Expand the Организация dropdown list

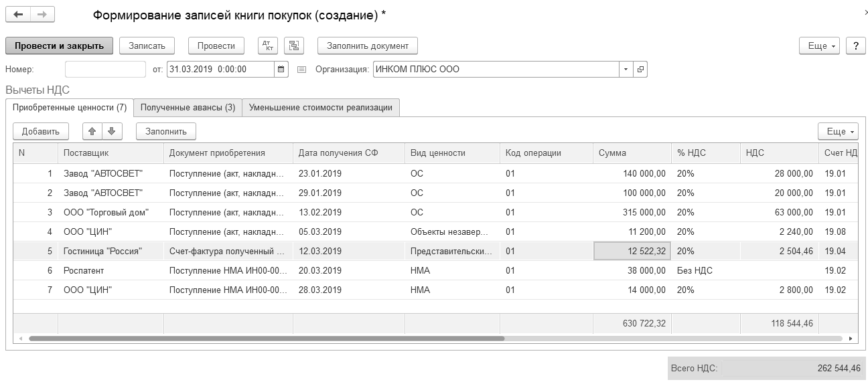(626, 69)
